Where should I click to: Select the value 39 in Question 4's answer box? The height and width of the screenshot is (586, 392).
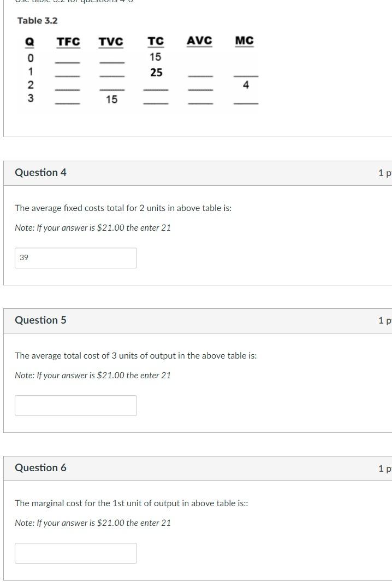23,257
